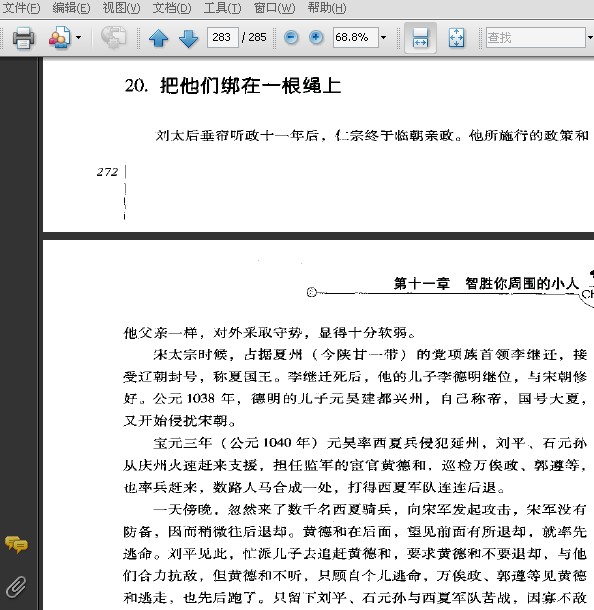The height and width of the screenshot is (610, 594).
Task: Open the 视图(V) menu
Action: [x=121, y=8]
